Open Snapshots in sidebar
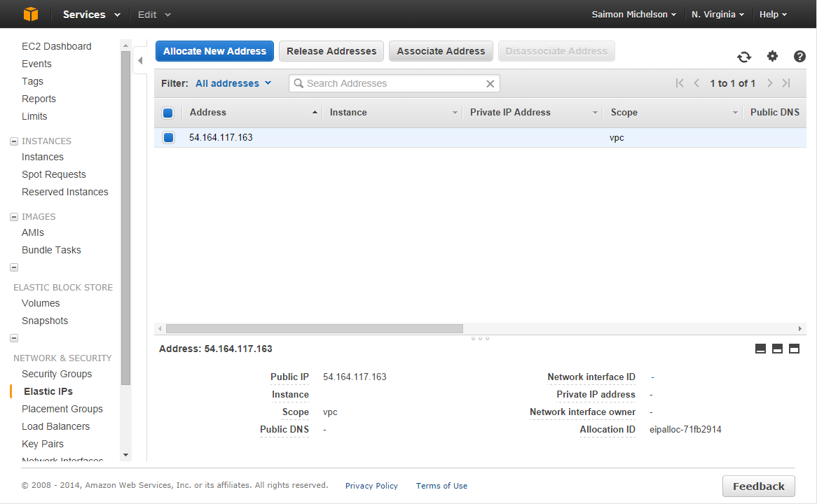Image resolution: width=817 pixels, height=504 pixels. (x=45, y=321)
